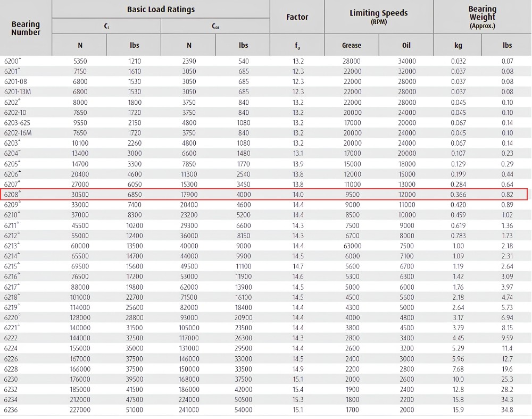Select bearing number 6201-13M cell
Screen dimensions: 532x419
(18, 92)
